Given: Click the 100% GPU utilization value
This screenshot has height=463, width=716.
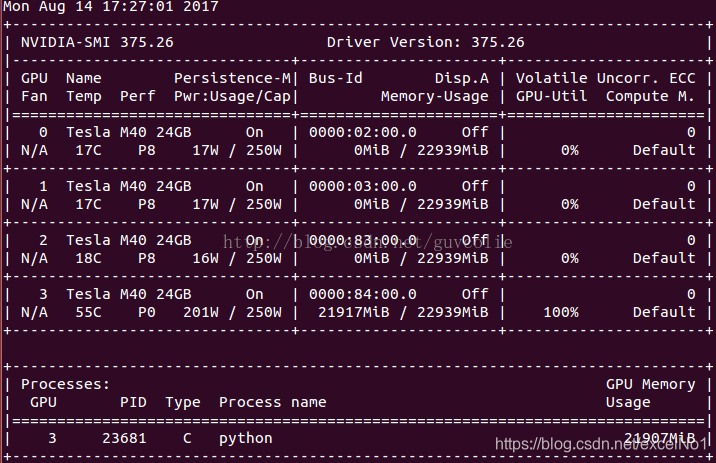Looking at the screenshot, I should coord(561,312).
